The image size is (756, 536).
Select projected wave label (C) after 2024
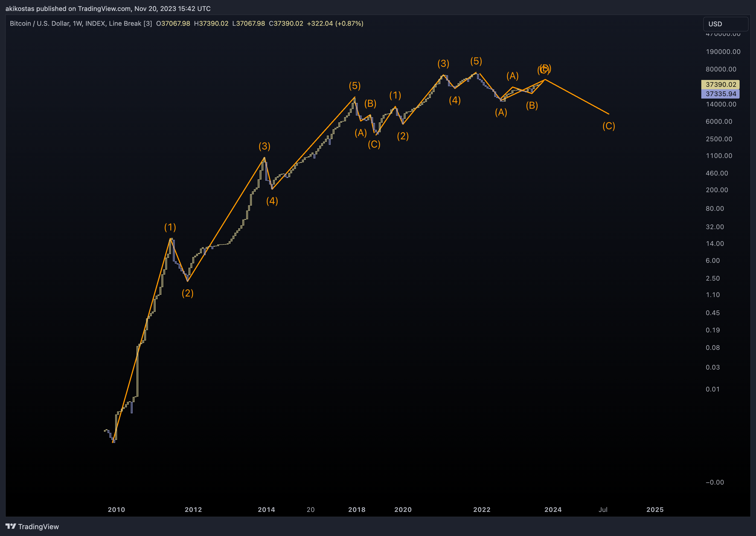pos(609,126)
